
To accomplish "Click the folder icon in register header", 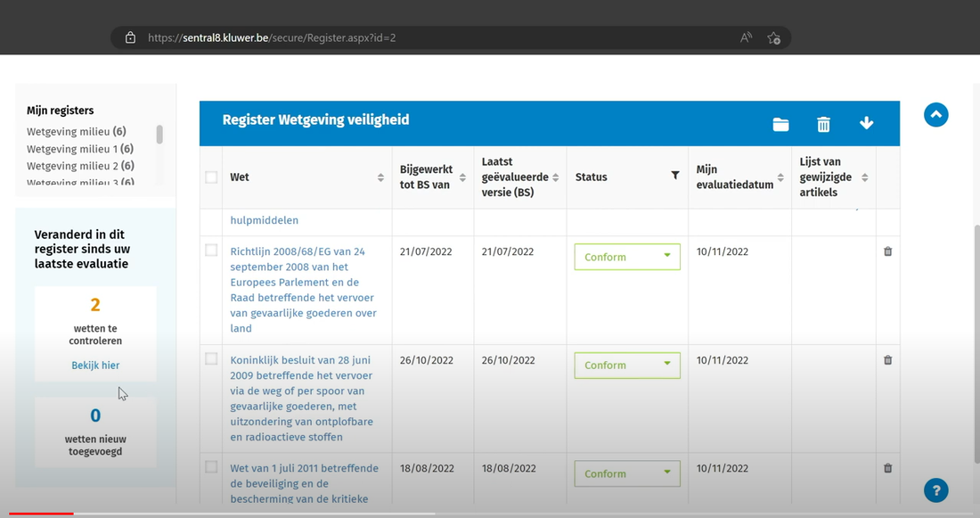I will point(780,125).
